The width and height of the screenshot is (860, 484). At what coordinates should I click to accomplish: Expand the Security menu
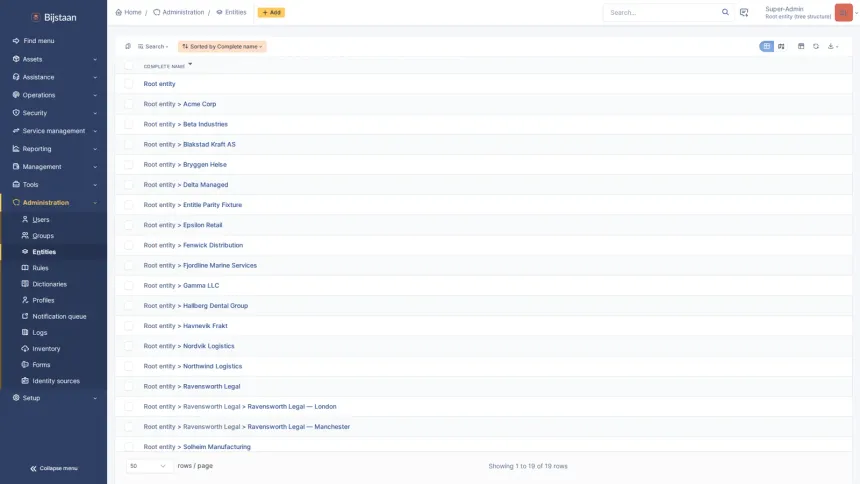(53, 112)
